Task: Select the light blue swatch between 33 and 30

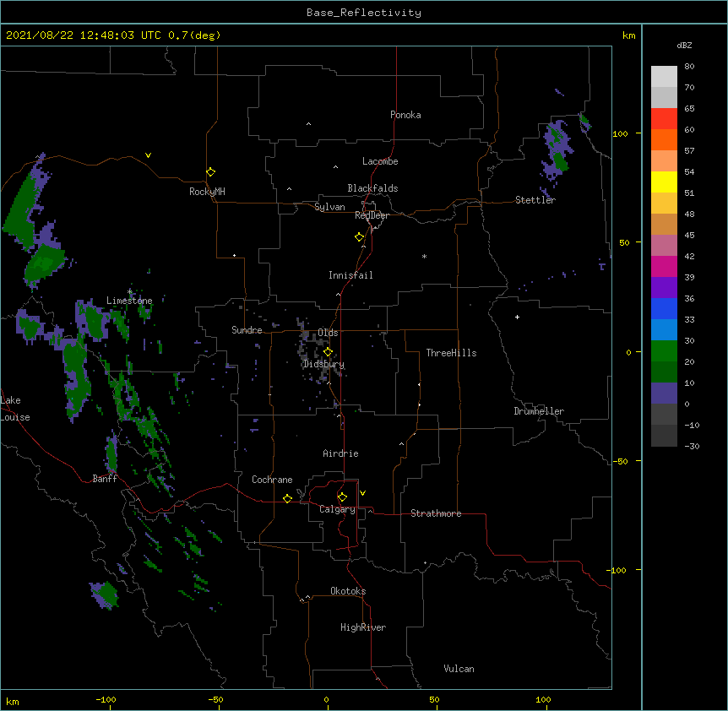Action: 664,329
